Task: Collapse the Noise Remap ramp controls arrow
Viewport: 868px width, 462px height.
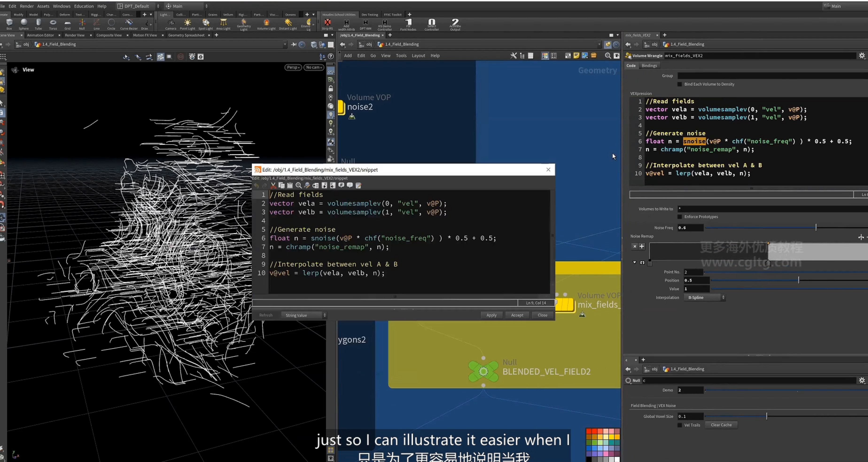Action: coord(634,262)
